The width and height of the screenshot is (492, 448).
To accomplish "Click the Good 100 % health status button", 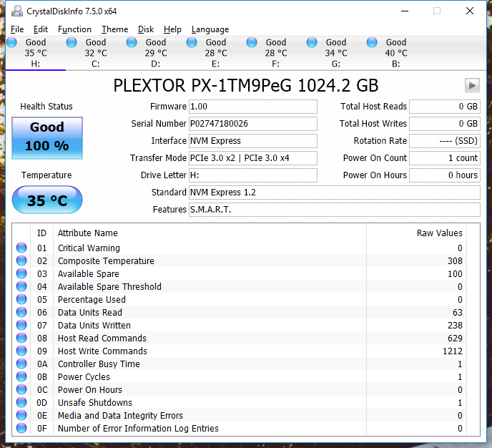I will 47,136.
